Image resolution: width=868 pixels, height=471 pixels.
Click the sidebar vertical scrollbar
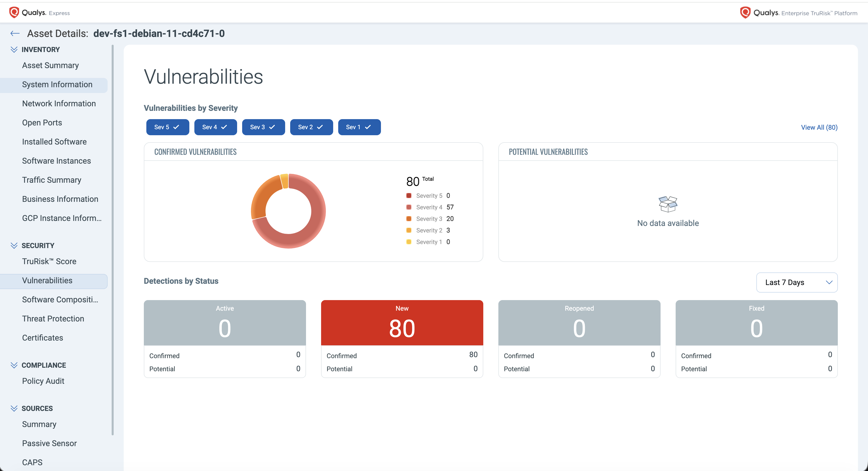(x=113, y=240)
